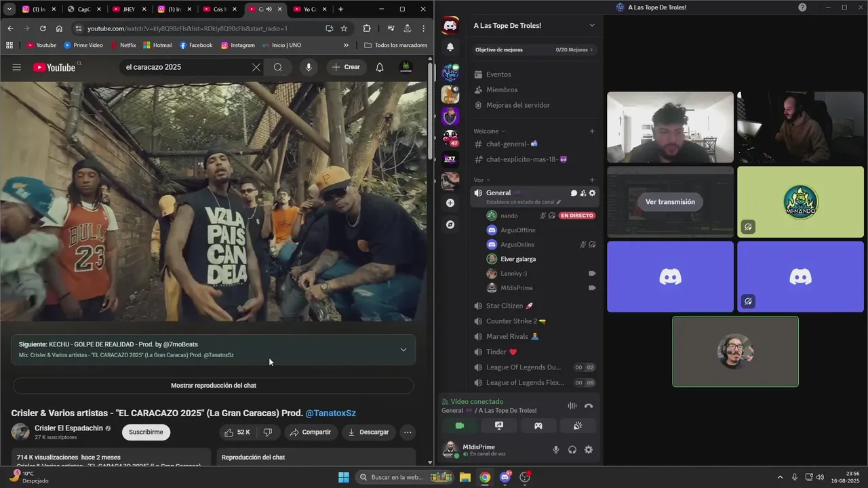This screenshot has height=488, width=868.
Task: Add channel to Welcome category
Action: click(592, 131)
